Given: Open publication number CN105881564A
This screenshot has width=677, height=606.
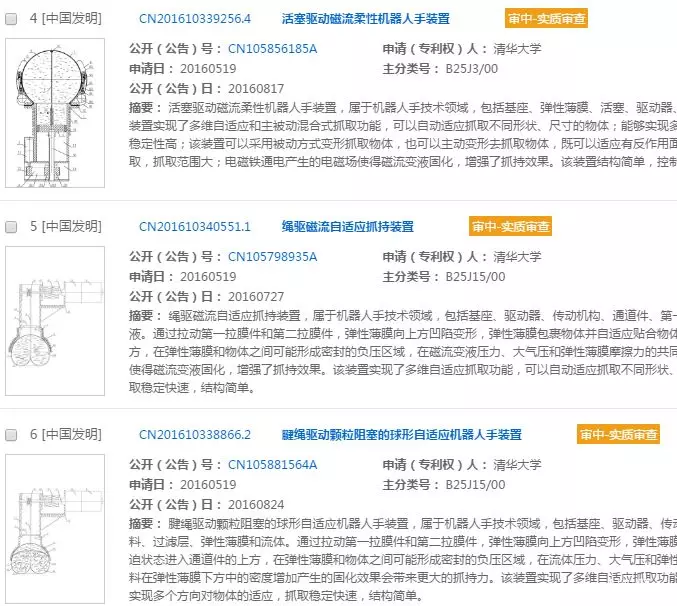Looking at the screenshot, I should 272,465.
